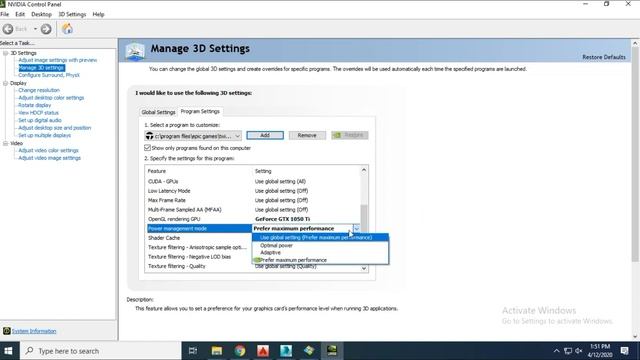Select the Shader Cache row
Image resolution: width=640 pixels, height=360 pixels.
199,238
